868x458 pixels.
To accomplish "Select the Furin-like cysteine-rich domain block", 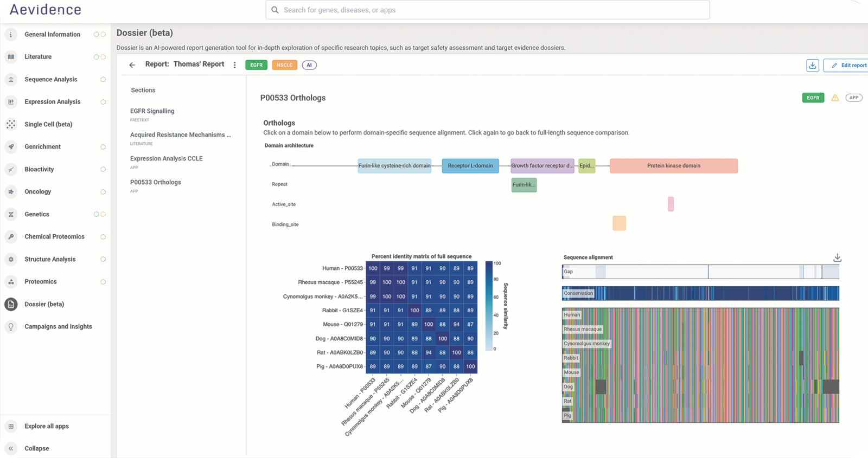I will [394, 166].
